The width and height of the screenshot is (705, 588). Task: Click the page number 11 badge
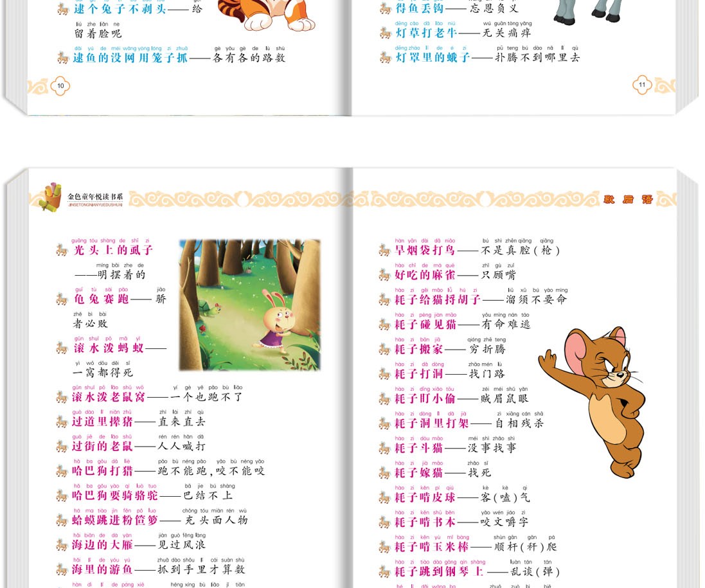[x=642, y=85]
